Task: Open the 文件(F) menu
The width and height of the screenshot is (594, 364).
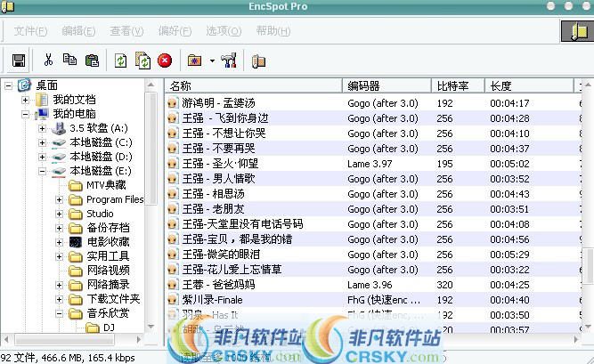Action: point(30,30)
